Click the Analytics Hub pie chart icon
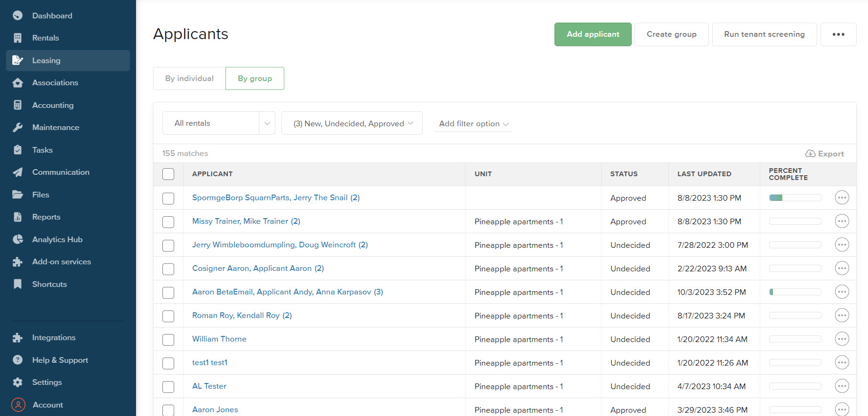The image size is (868, 416). pos(18,239)
